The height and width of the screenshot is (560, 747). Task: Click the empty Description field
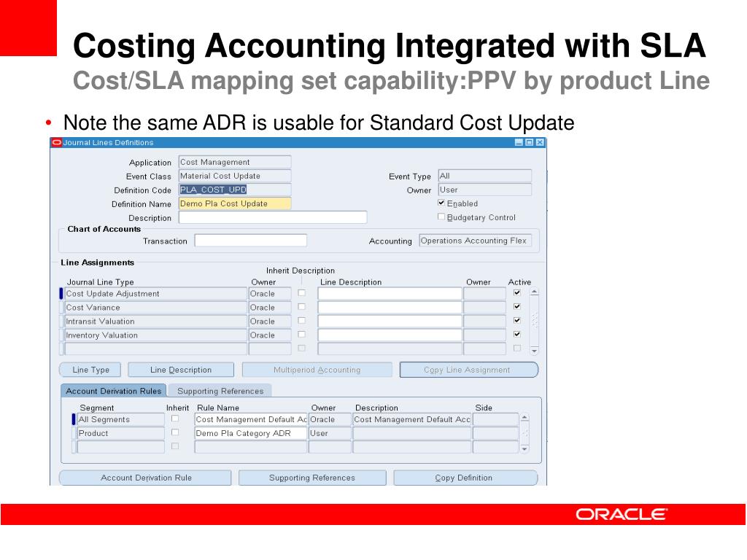273,217
